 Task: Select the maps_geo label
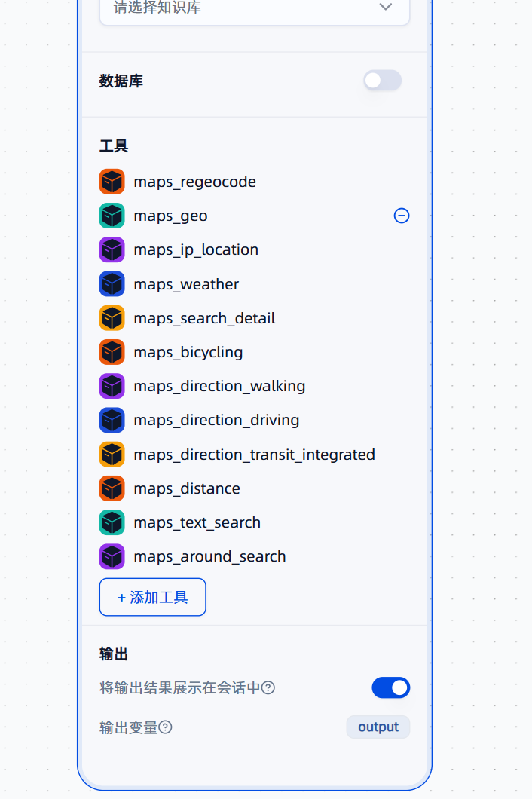(x=171, y=216)
